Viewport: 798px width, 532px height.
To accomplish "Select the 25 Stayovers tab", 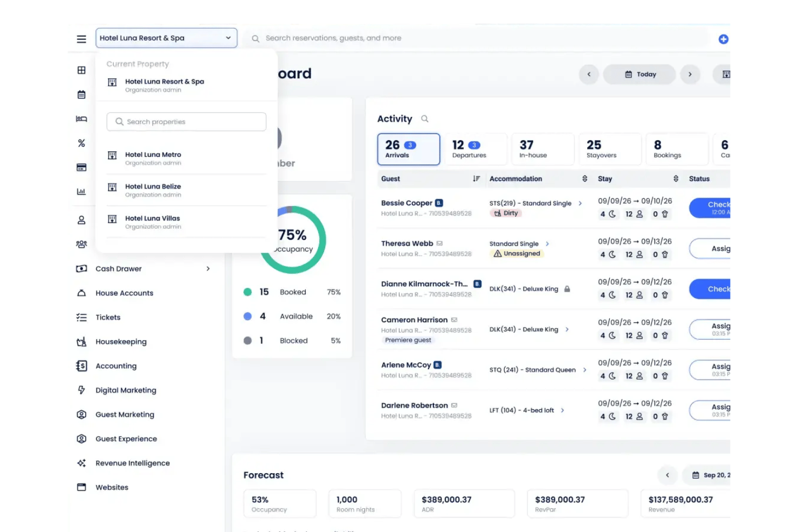I will 610,149.
